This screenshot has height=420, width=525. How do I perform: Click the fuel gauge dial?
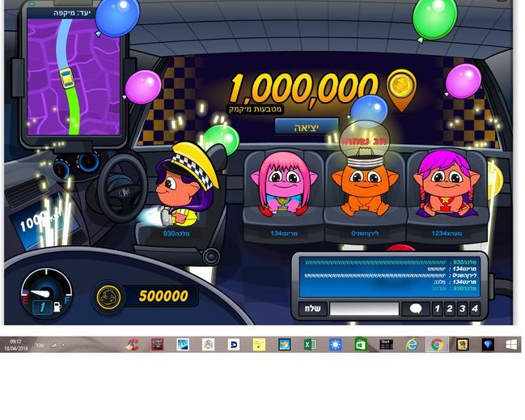[x=46, y=295]
